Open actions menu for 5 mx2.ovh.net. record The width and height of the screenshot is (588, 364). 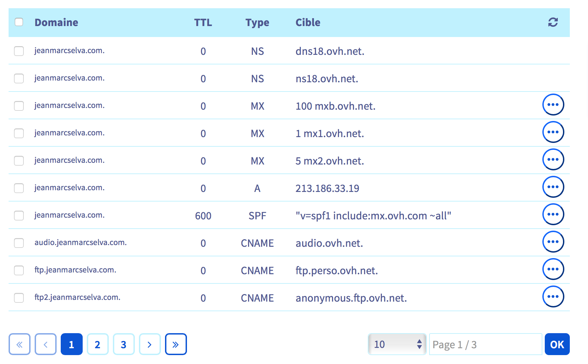(x=553, y=159)
